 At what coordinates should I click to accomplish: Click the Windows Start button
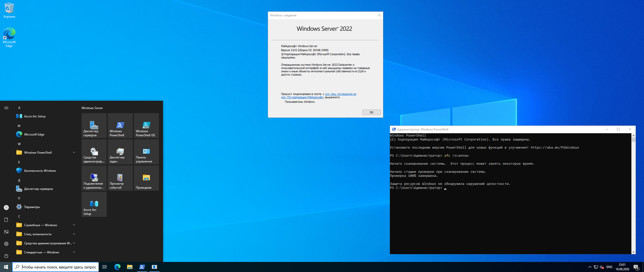point(6,267)
